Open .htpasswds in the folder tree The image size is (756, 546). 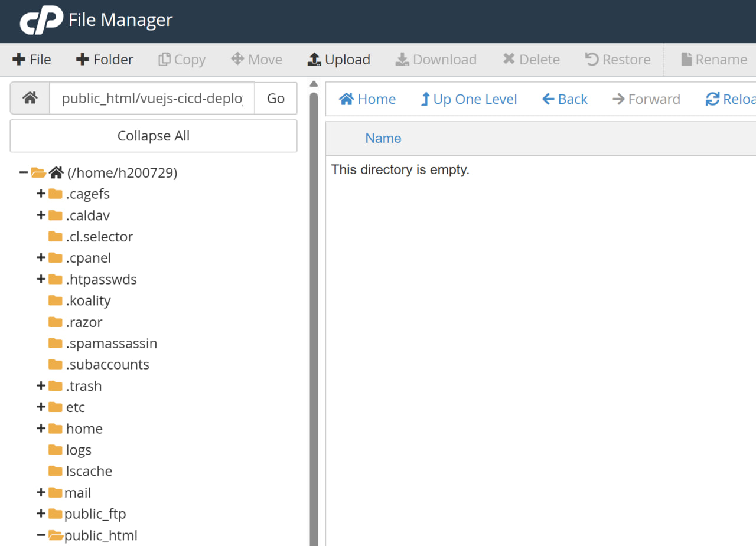coord(102,279)
